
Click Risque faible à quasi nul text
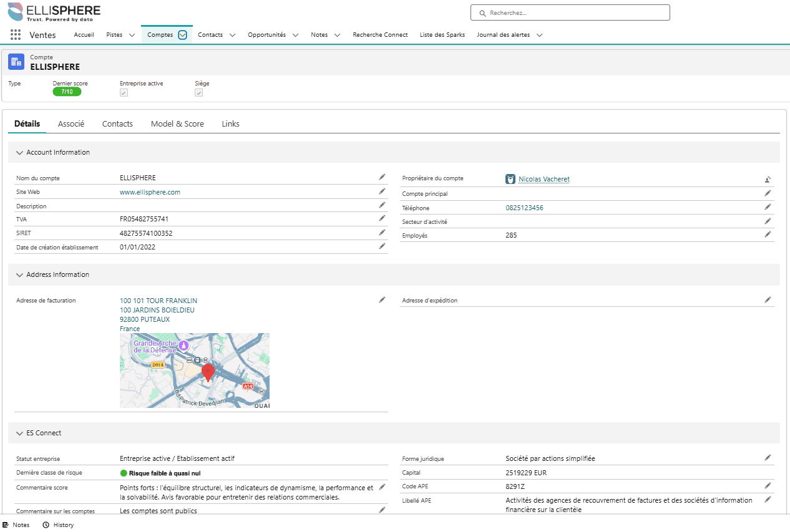[x=165, y=473]
